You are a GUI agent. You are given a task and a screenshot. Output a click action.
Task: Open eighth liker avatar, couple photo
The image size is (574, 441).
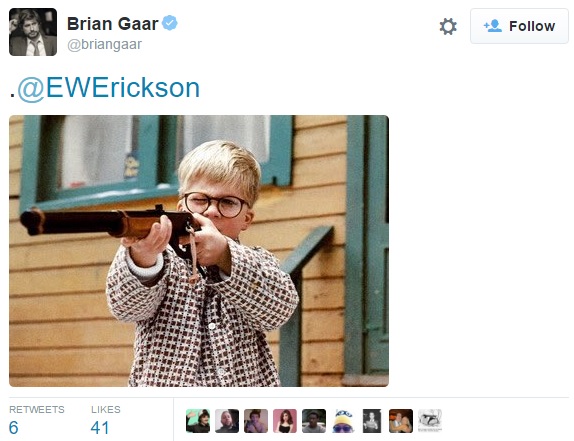401,421
